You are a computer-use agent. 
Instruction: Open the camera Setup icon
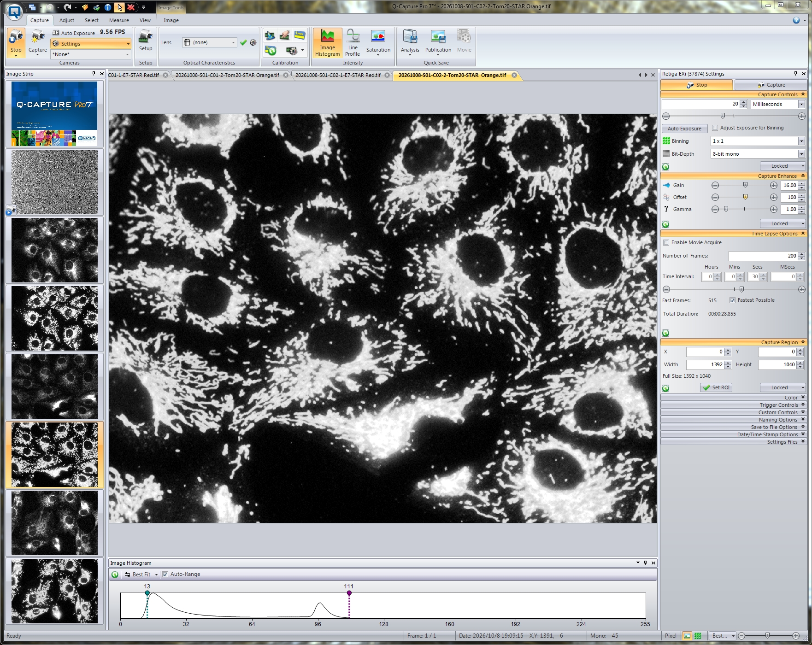146,36
